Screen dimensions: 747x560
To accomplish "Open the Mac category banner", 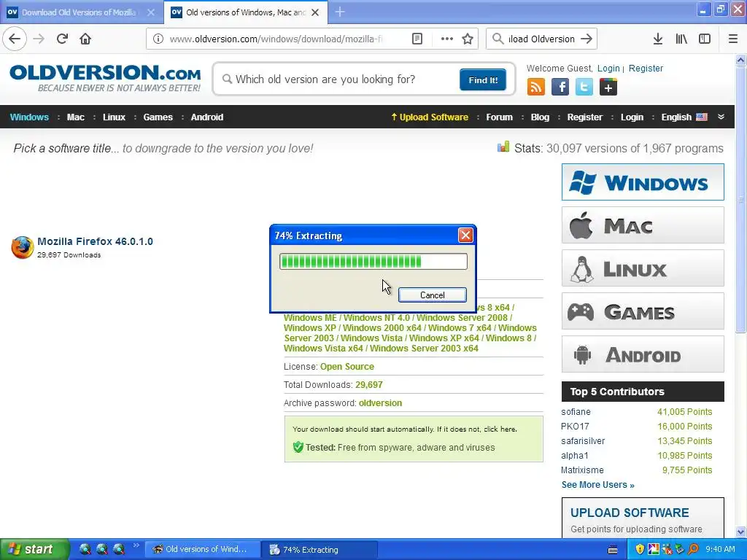I will [643, 225].
